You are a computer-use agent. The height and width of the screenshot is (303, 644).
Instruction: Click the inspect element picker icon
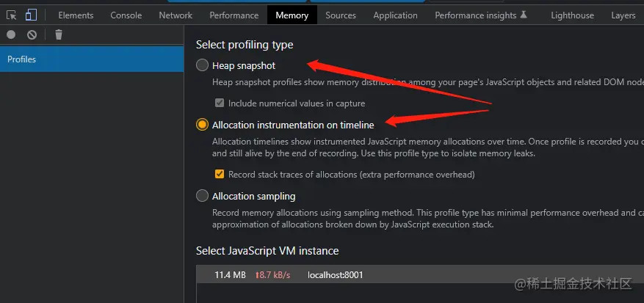[x=12, y=15]
